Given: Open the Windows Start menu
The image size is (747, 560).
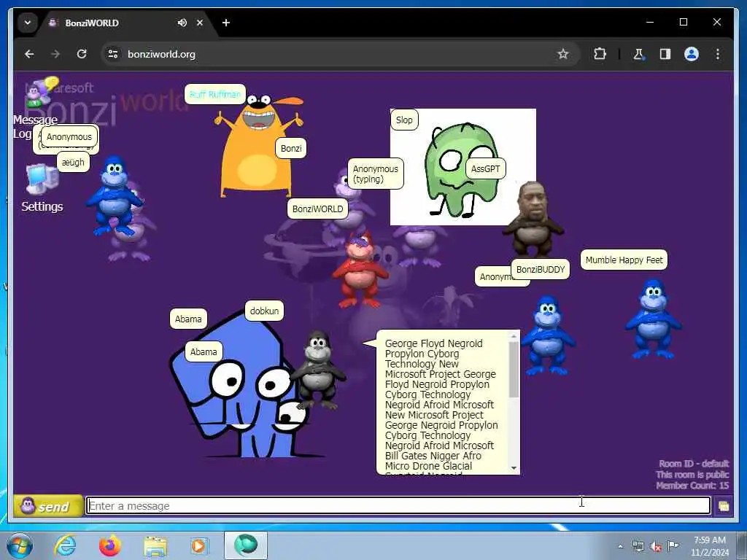Looking at the screenshot, I should tap(20, 545).
